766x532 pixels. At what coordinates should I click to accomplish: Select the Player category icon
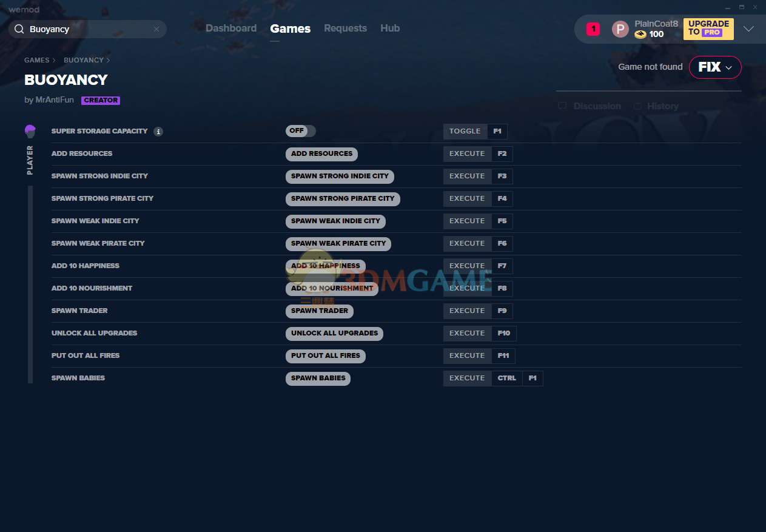[x=30, y=131]
